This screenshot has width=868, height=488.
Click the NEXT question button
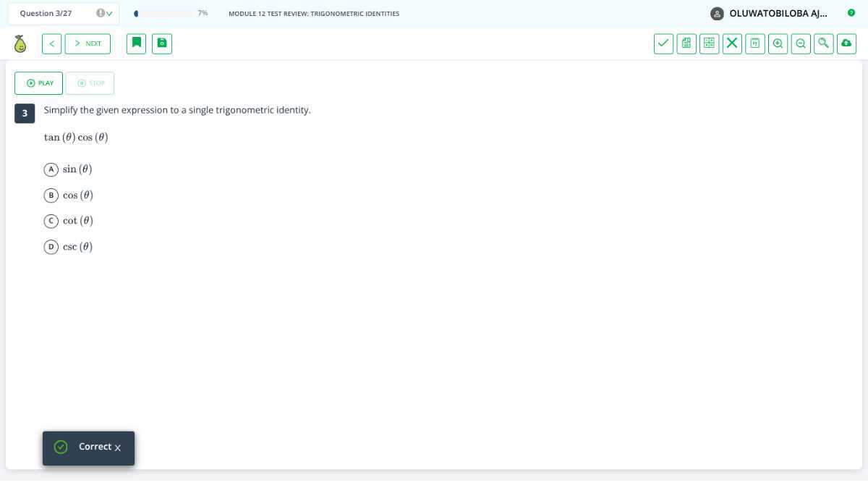[x=88, y=43]
